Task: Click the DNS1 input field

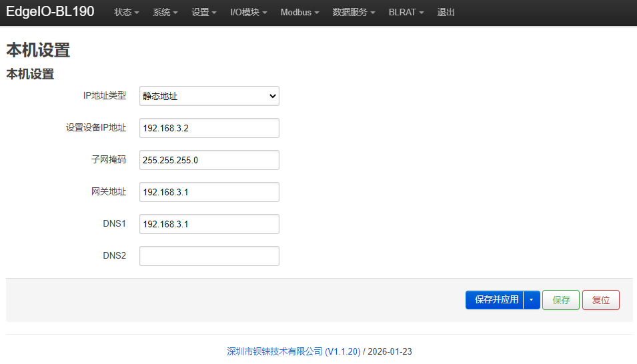Action: tap(209, 224)
